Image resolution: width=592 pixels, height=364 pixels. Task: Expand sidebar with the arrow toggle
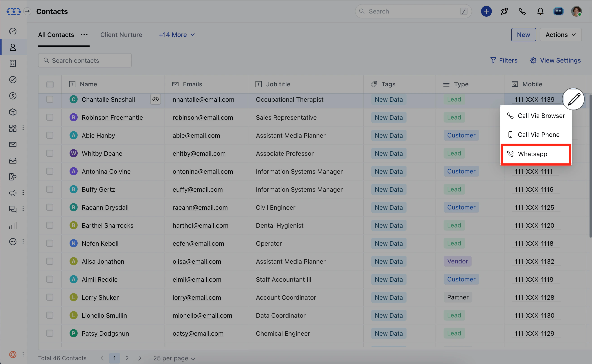coord(27,11)
